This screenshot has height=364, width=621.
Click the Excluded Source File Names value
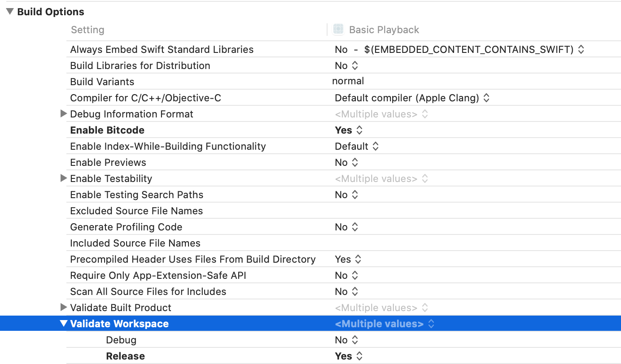[x=404, y=211]
